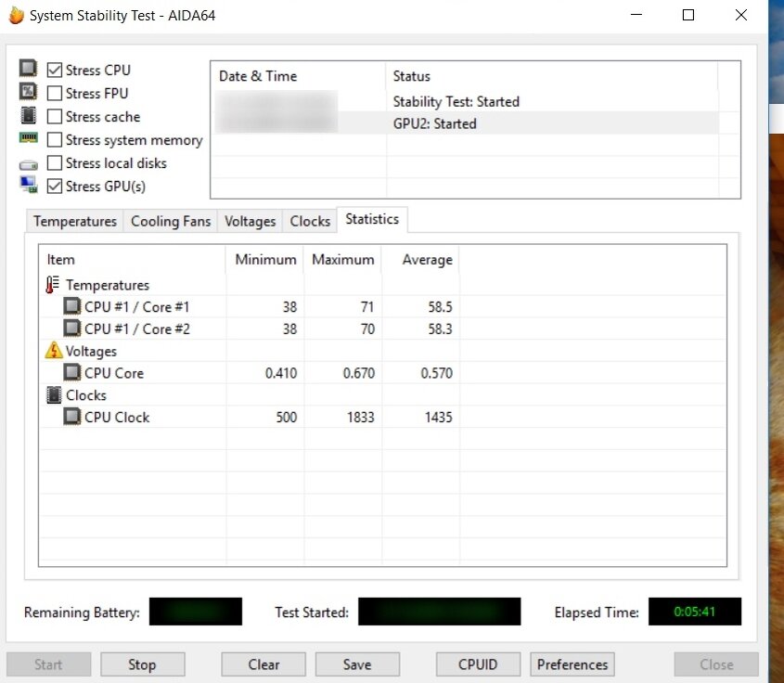Click the disk drive icon beside Stress local disks
This screenshot has height=683, width=784.
pos(29,164)
